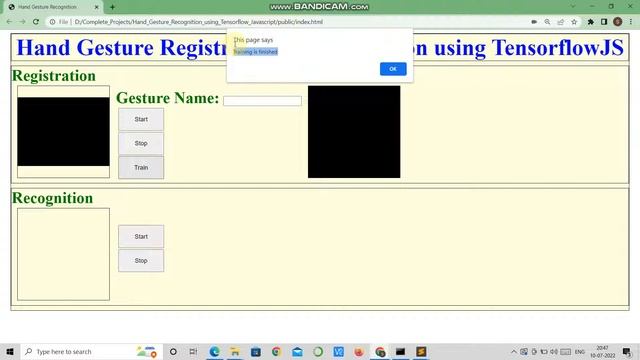Click the large black canvas in Registration
The image size is (640, 360).
[354, 131]
